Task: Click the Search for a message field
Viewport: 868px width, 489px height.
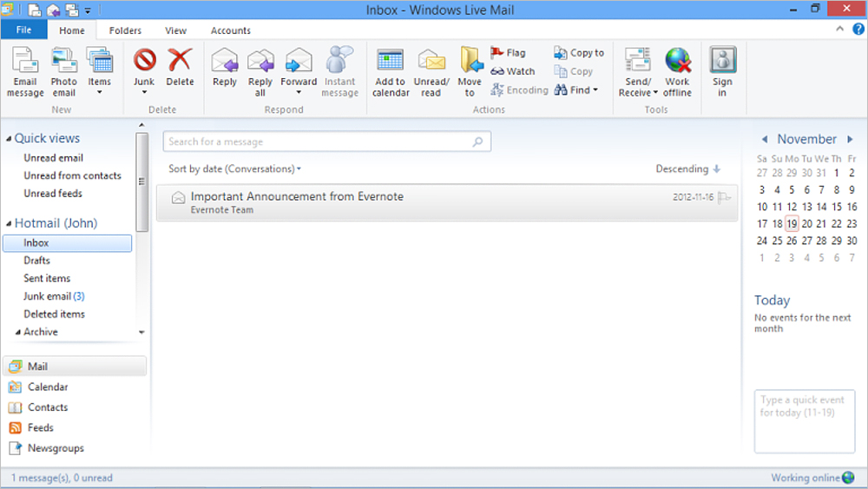Action: pos(326,142)
